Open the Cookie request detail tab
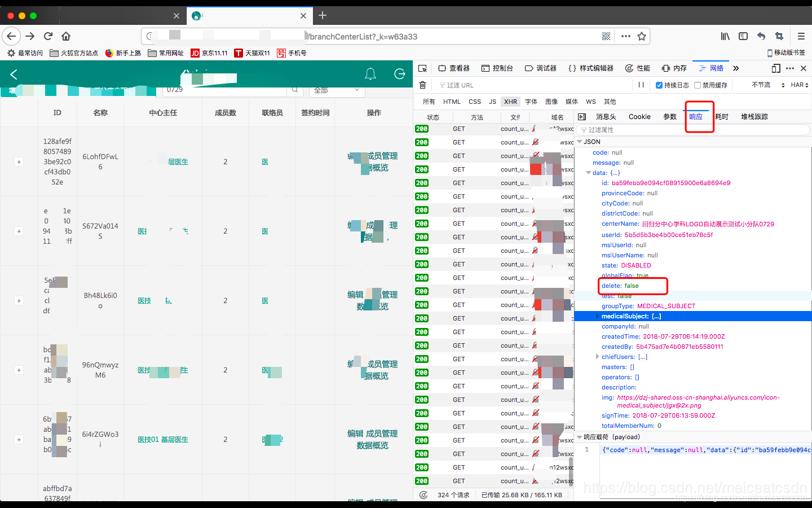This screenshot has height=508, width=812. tap(639, 117)
